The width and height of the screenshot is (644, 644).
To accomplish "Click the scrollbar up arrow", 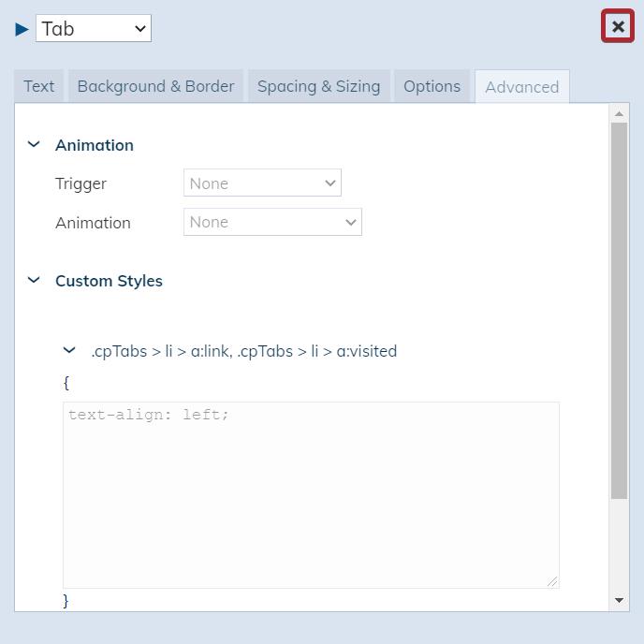I will coord(619,114).
